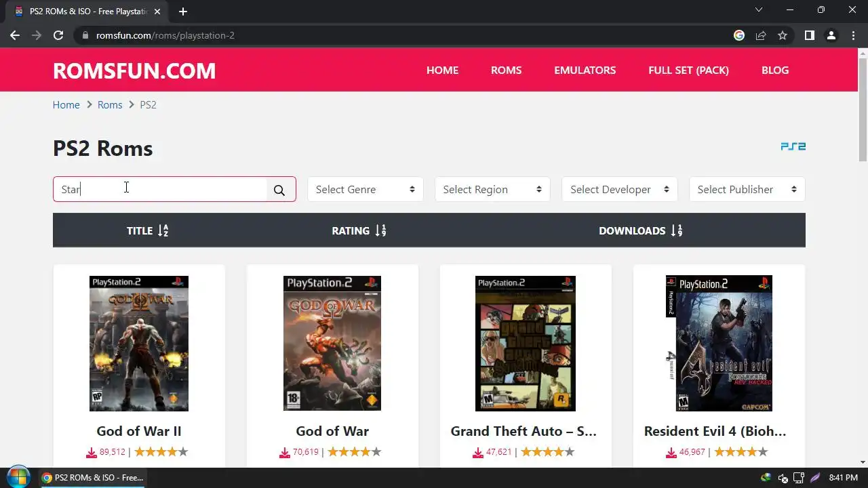Click the share page icon
The image size is (868, 488).
click(761, 35)
